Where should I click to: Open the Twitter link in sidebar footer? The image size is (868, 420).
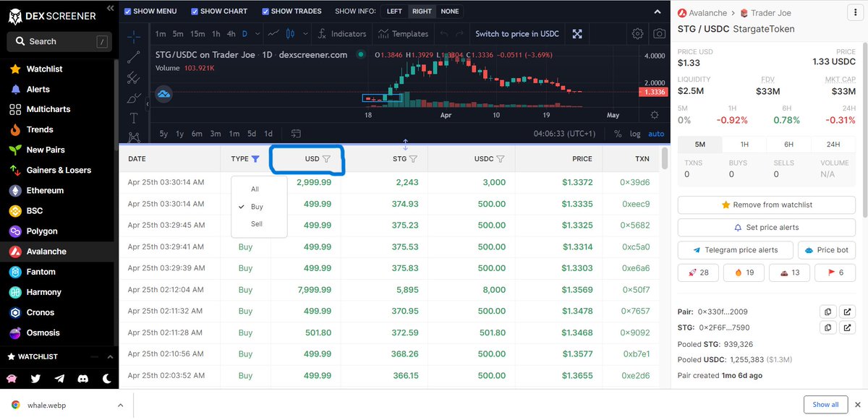[x=35, y=378]
